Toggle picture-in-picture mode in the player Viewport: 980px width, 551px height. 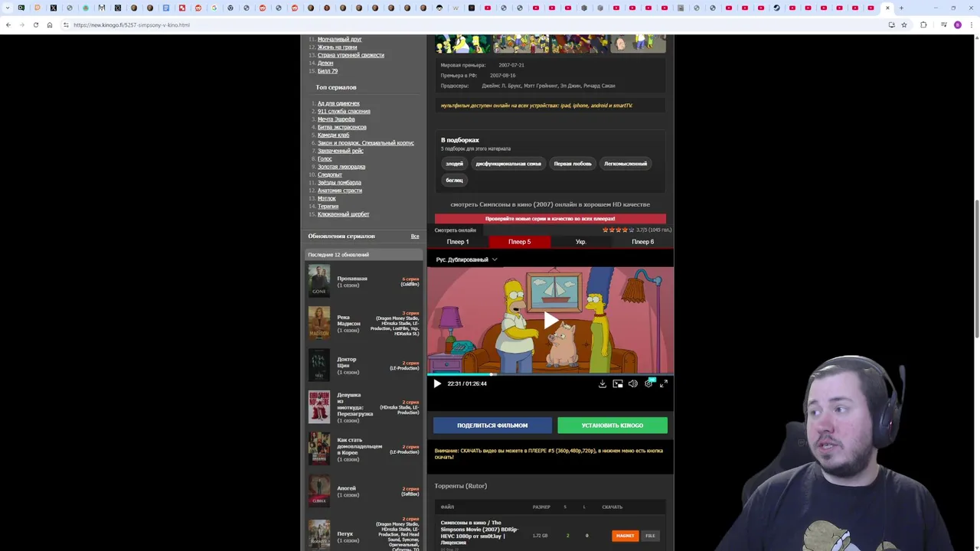pos(618,383)
